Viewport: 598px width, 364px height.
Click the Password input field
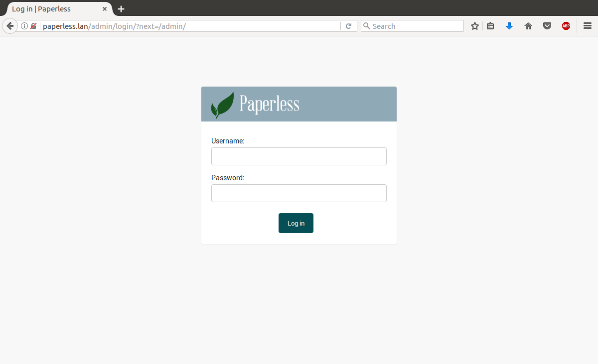coord(299,193)
